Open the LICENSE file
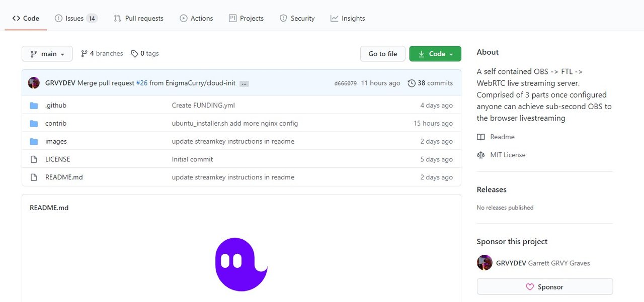 58,159
